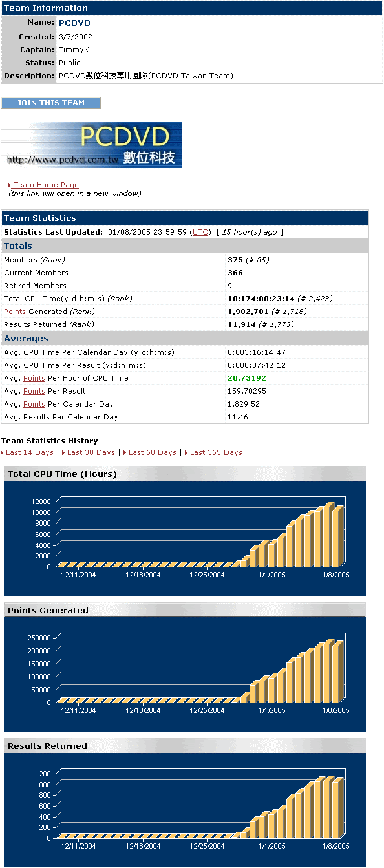The height and width of the screenshot is (868, 384).
Task: Select the Public status value
Action: point(70,63)
